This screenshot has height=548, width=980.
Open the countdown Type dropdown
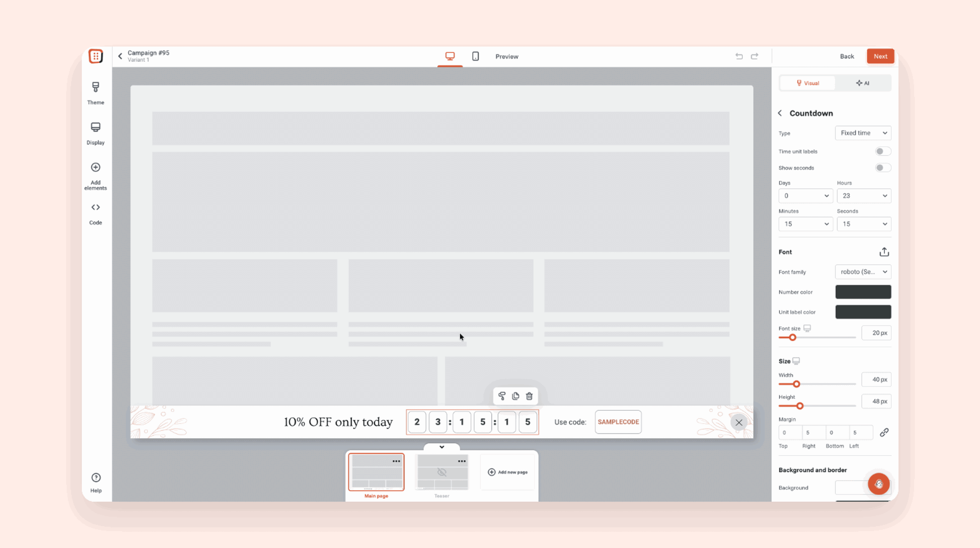(x=863, y=133)
